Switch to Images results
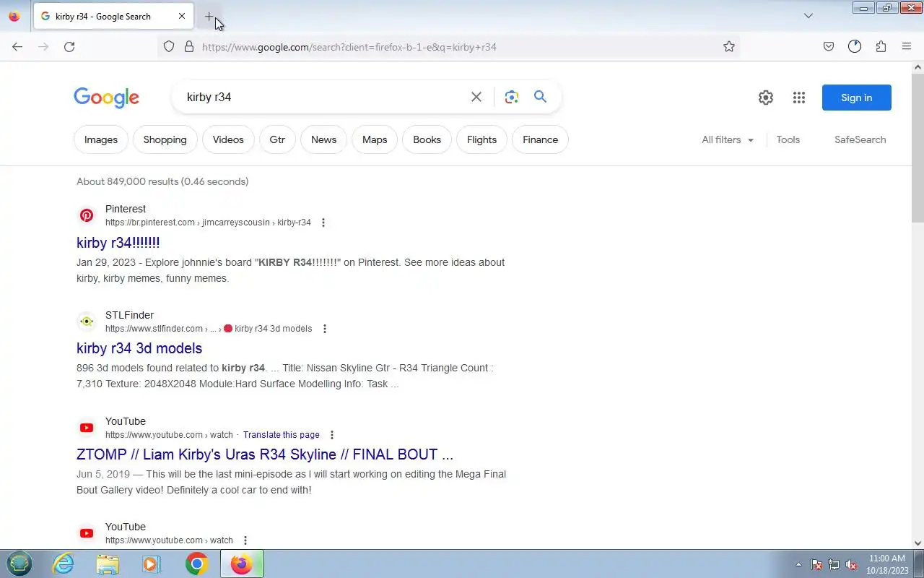This screenshot has height=578, width=924. pyautogui.click(x=101, y=139)
